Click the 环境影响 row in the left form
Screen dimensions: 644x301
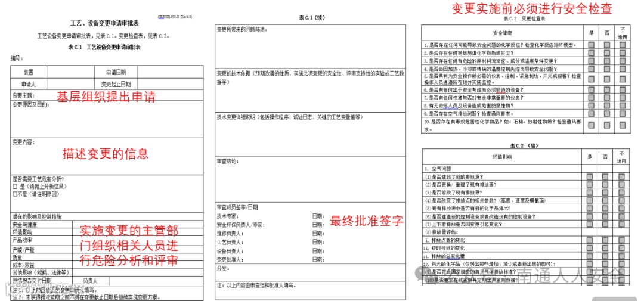[23, 232]
